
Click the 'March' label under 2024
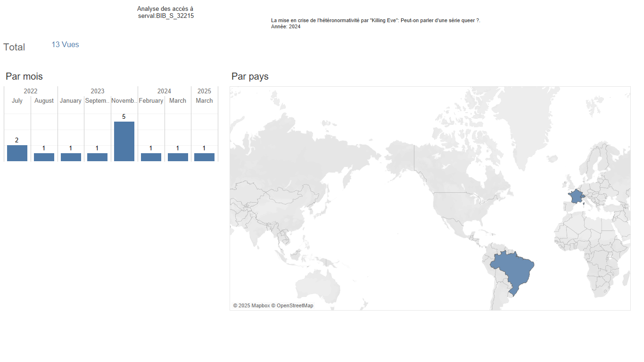[x=178, y=101]
